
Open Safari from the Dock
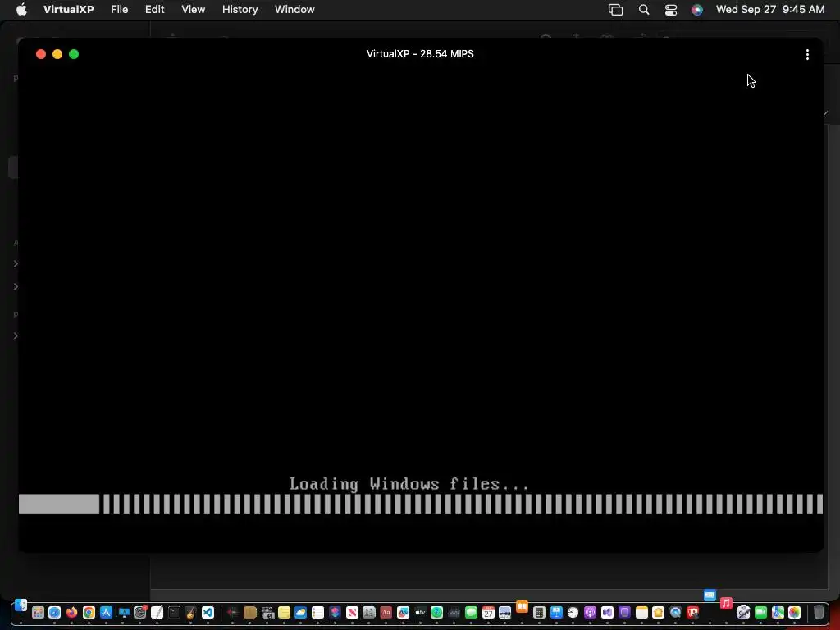(55, 612)
